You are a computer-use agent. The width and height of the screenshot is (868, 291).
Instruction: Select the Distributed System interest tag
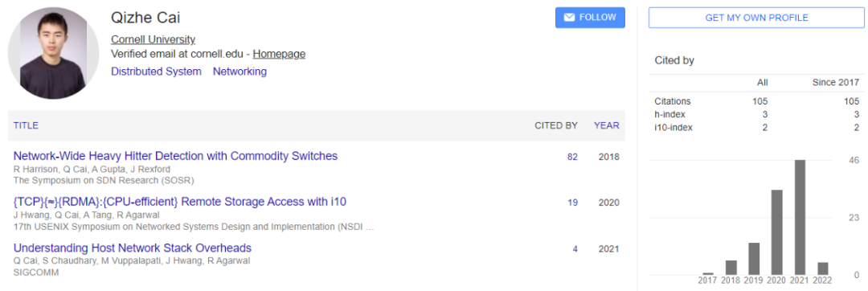click(x=156, y=72)
